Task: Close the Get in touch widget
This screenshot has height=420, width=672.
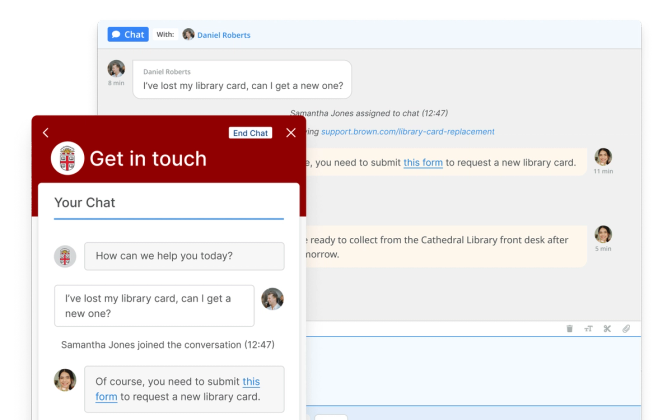Action: point(291,133)
